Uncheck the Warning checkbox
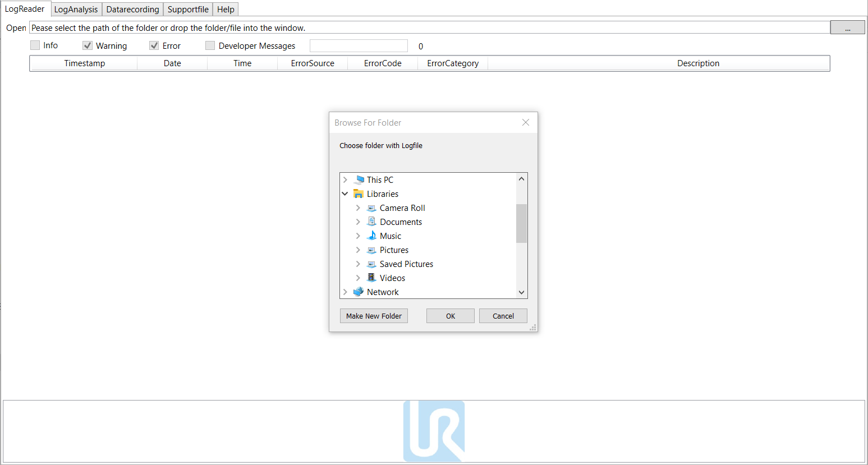 tap(88, 45)
